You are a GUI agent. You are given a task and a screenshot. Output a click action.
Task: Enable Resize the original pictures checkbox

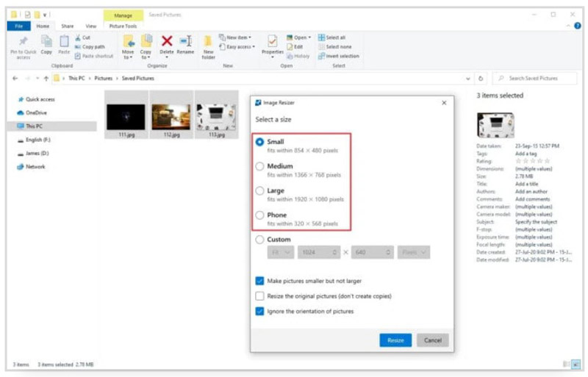point(259,296)
